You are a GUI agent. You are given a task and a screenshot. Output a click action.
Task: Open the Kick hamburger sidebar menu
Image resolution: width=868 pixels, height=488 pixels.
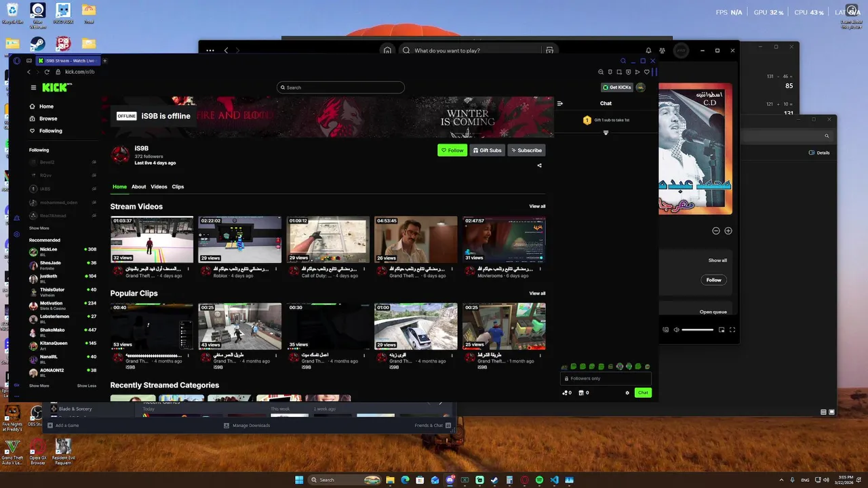tap(33, 87)
